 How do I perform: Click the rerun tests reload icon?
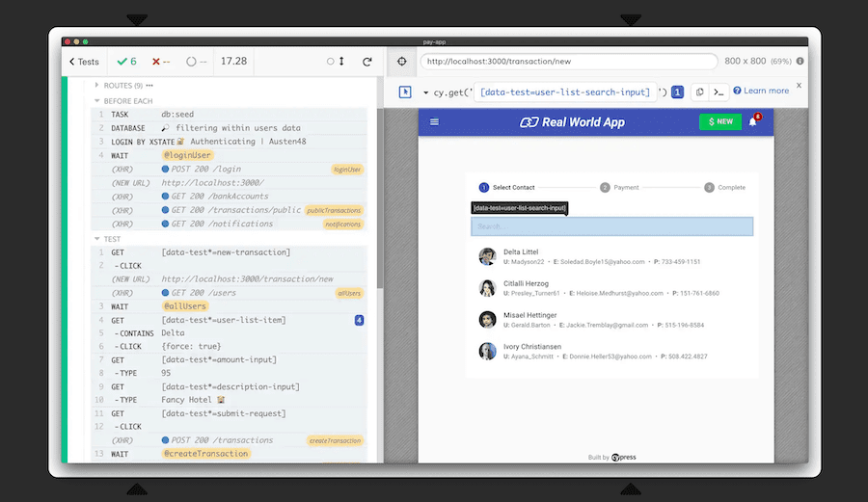pos(366,62)
